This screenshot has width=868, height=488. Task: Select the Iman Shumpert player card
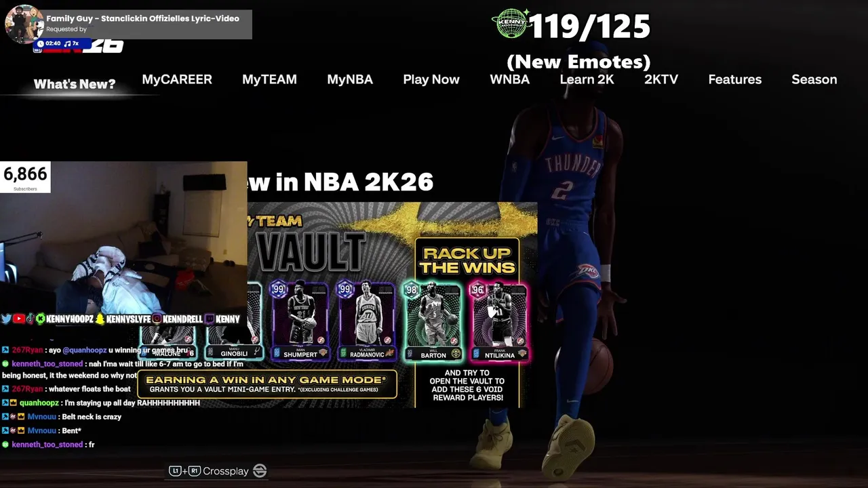pyautogui.click(x=300, y=321)
